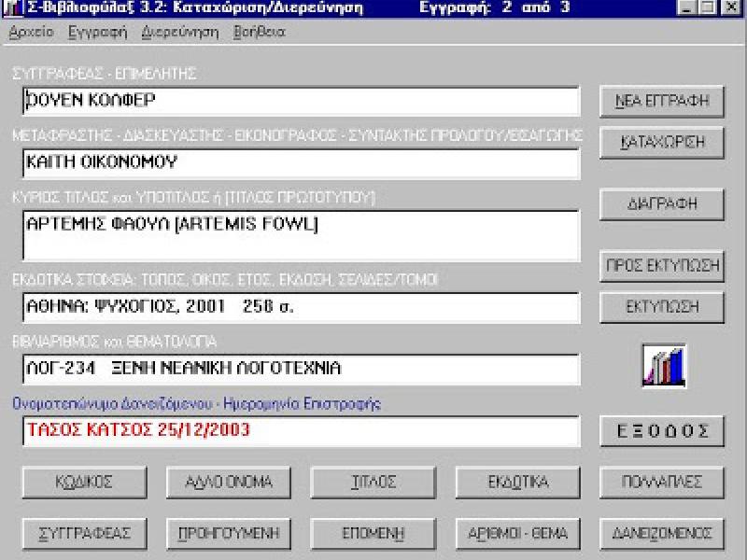Click the borrower field ΤΑΣΟΣ ΚΑΤΣΟΣ
The height and width of the screenshot is (560, 747).
point(300,431)
